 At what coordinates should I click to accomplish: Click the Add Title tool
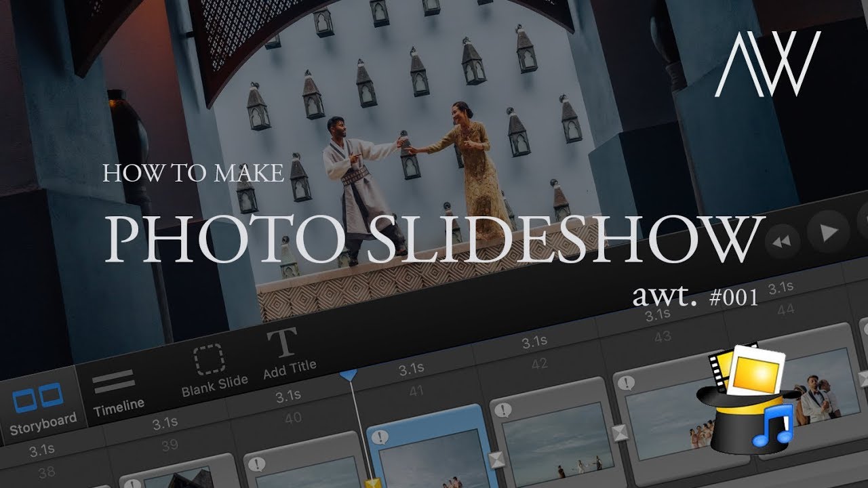point(288,354)
